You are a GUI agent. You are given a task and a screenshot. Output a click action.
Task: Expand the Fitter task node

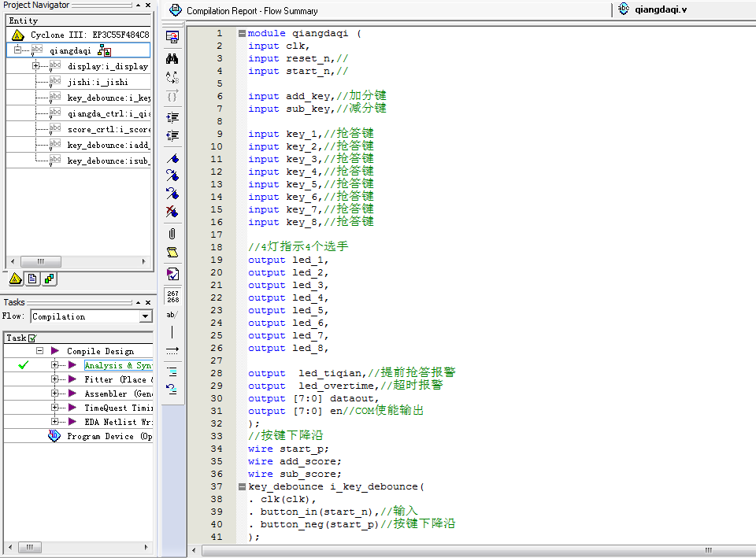pyautogui.click(x=55, y=379)
